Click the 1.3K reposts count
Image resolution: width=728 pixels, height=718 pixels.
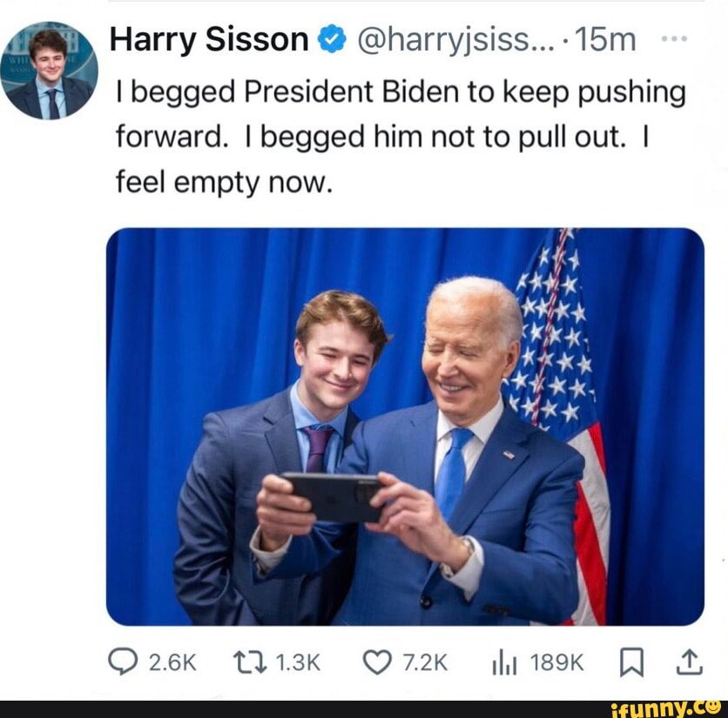pyautogui.click(x=298, y=663)
